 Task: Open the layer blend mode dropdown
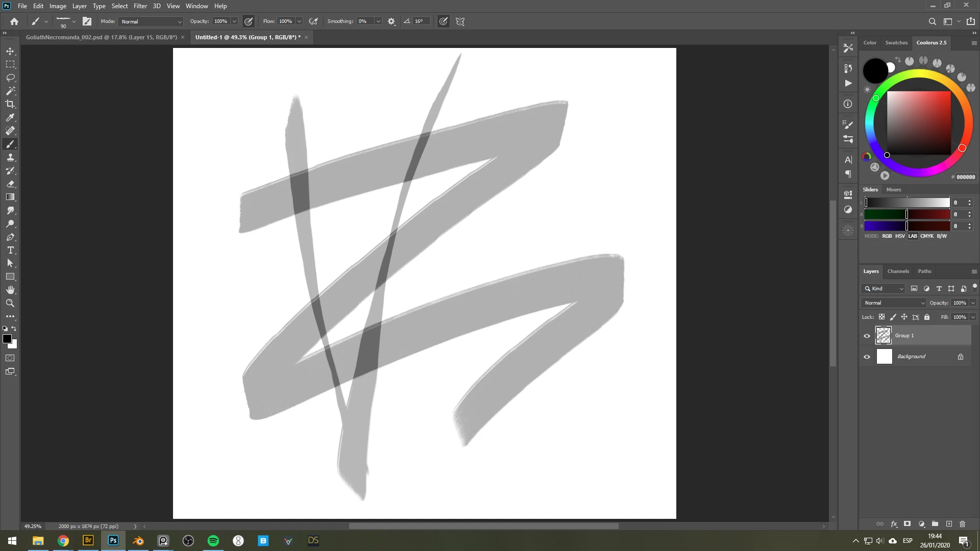click(894, 303)
